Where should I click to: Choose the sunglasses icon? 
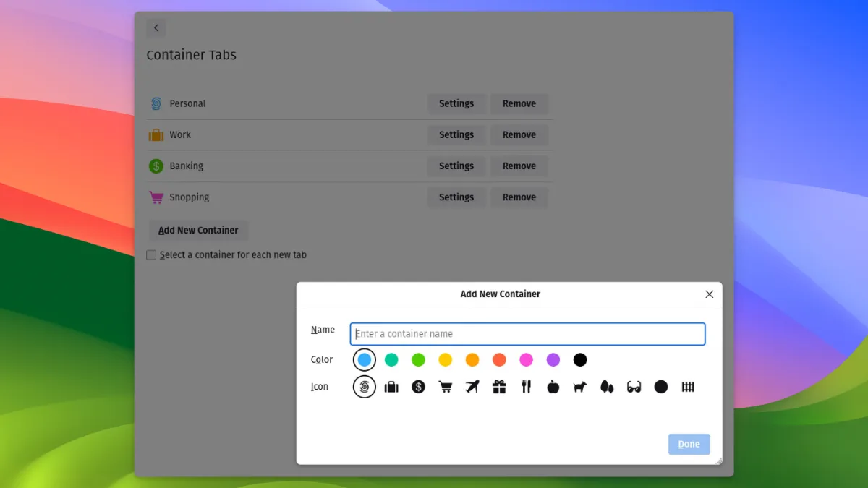pos(634,387)
